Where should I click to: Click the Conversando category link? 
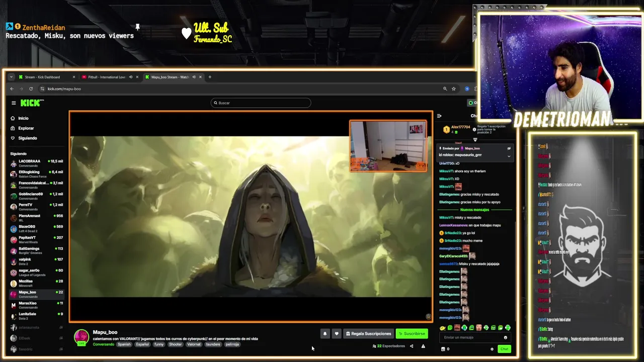tap(103, 344)
